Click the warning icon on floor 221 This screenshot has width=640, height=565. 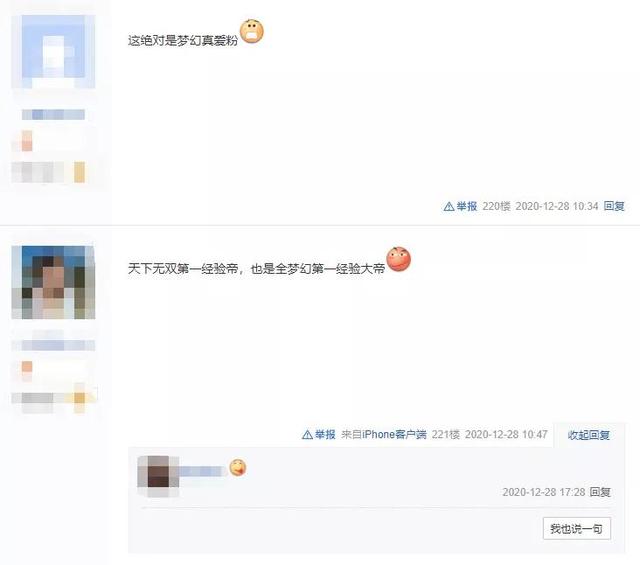(x=307, y=435)
